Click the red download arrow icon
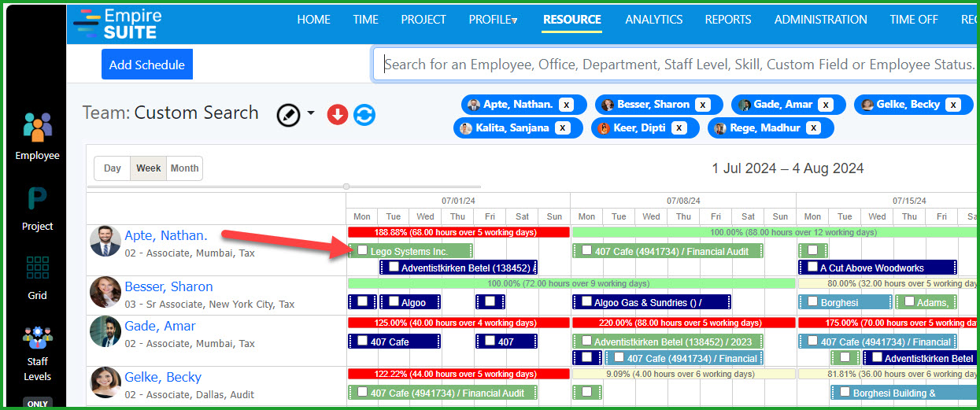The height and width of the screenshot is (410, 980). tap(338, 115)
